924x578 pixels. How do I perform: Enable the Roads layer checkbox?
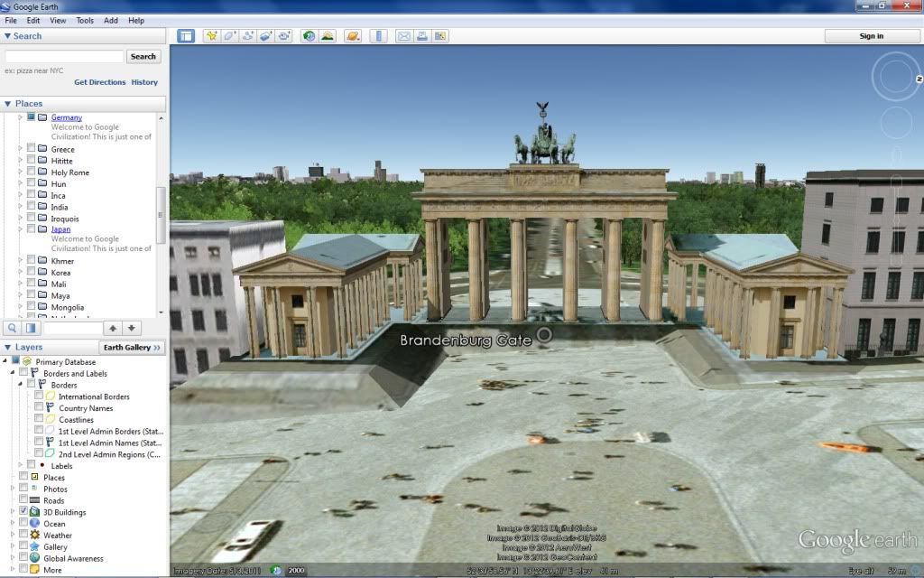tap(23, 499)
